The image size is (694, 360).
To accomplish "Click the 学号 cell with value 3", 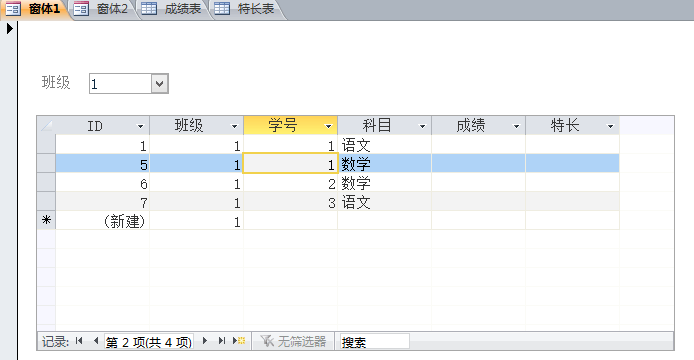I will 290,202.
